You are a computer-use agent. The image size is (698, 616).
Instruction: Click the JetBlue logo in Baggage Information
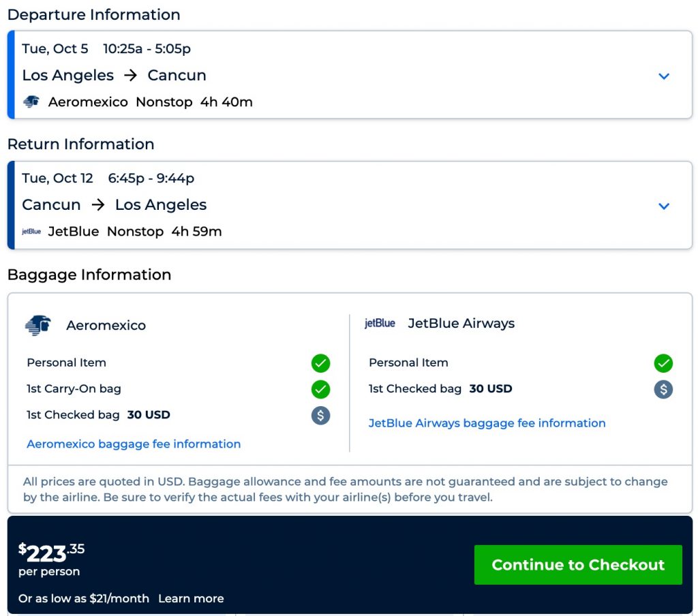380,323
